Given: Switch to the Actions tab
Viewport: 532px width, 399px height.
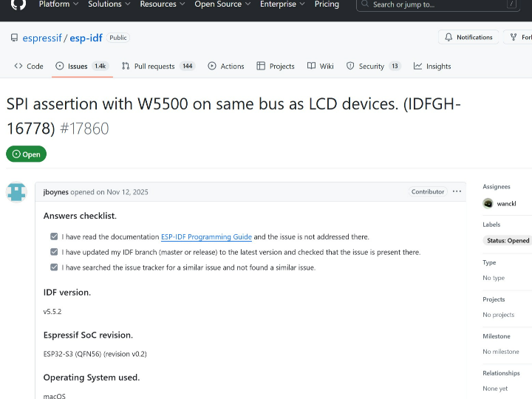Looking at the screenshot, I should (226, 66).
